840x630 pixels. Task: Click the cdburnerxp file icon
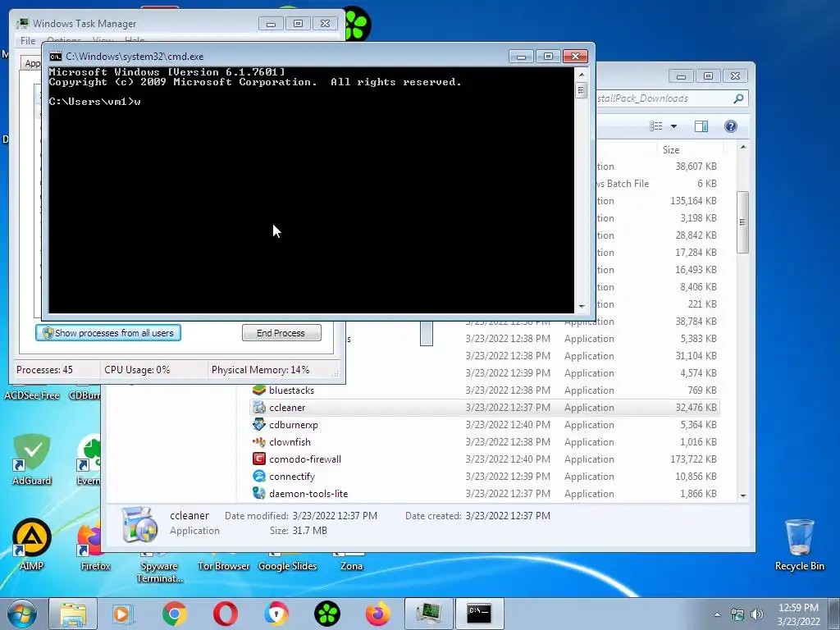259,425
